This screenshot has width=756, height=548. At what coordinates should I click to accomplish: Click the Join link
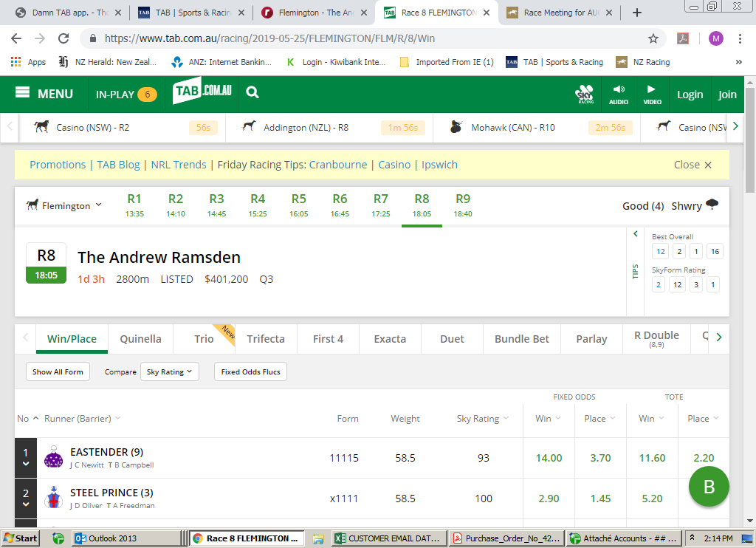(727, 95)
